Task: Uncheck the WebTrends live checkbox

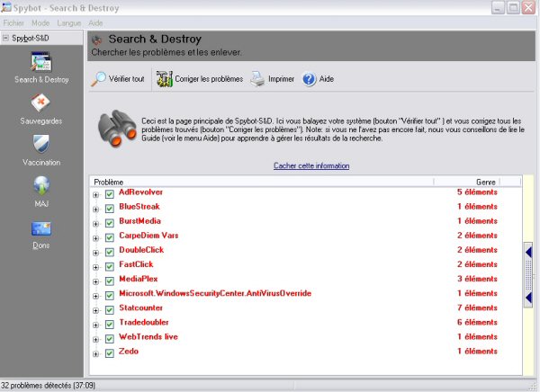Action: [x=110, y=339]
